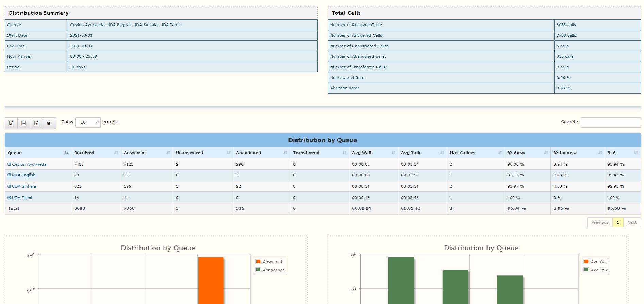Image resolution: width=644 pixels, height=304 pixels.
Task: Click the SLA column header label
Action: [612, 153]
